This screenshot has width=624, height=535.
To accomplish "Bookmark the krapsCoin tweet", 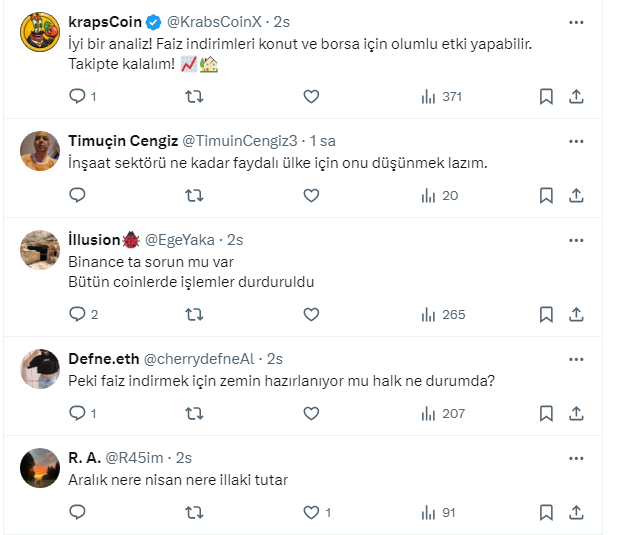I will pos(546,97).
